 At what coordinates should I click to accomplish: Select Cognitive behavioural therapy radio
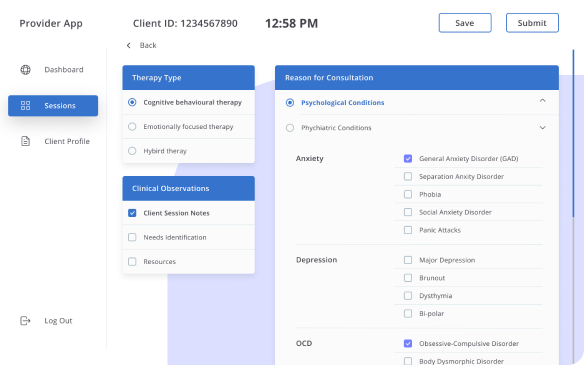pos(132,102)
